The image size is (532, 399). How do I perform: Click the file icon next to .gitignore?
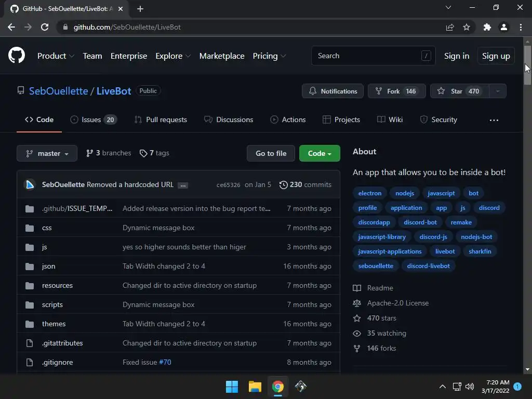(x=30, y=362)
